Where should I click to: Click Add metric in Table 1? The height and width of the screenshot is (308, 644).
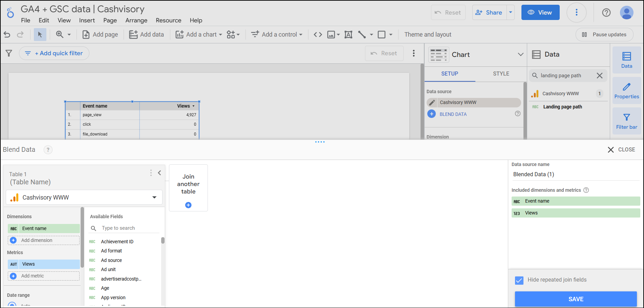pos(44,276)
